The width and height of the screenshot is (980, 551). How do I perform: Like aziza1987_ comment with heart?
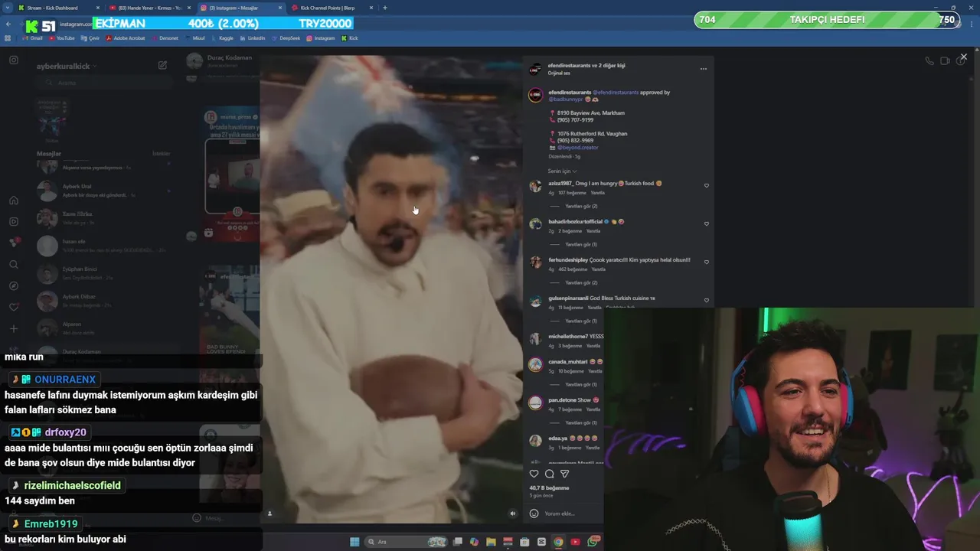click(707, 185)
